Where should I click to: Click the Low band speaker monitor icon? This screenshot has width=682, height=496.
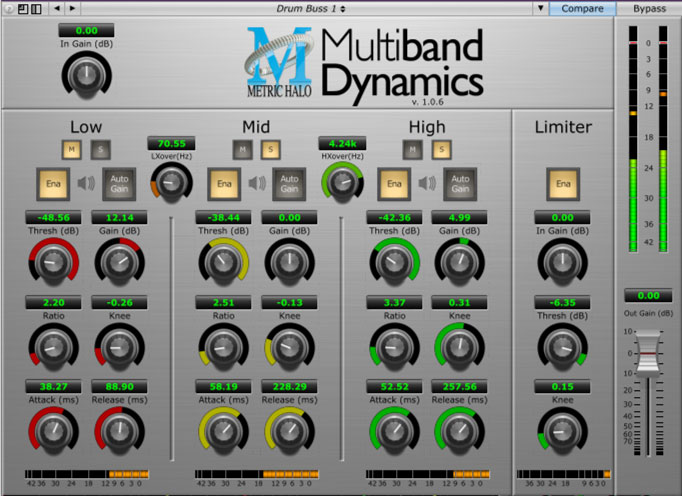tap(86, 184)
